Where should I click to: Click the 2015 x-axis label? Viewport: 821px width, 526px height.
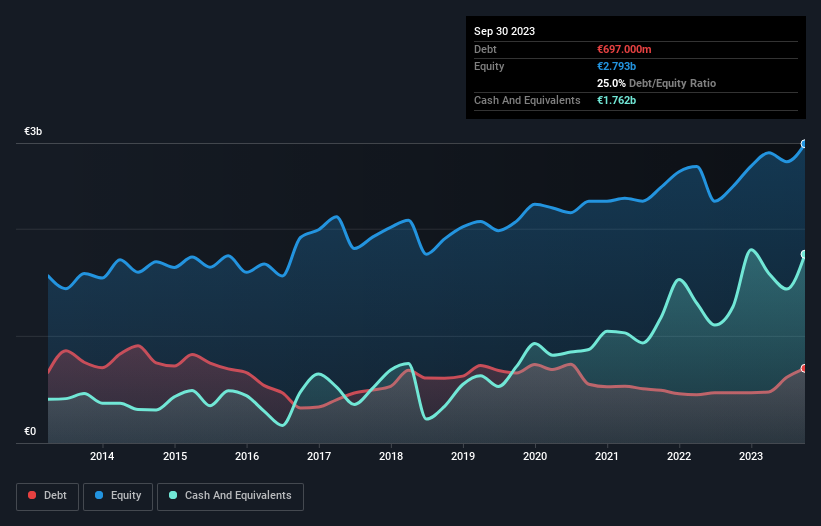click(175, 456)
